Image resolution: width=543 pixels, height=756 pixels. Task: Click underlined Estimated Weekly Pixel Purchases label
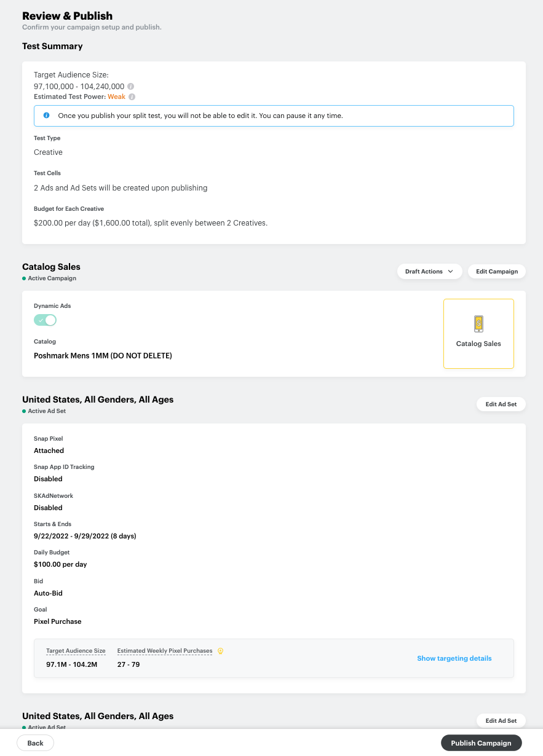pyautogui.click(x=165, y=651)
